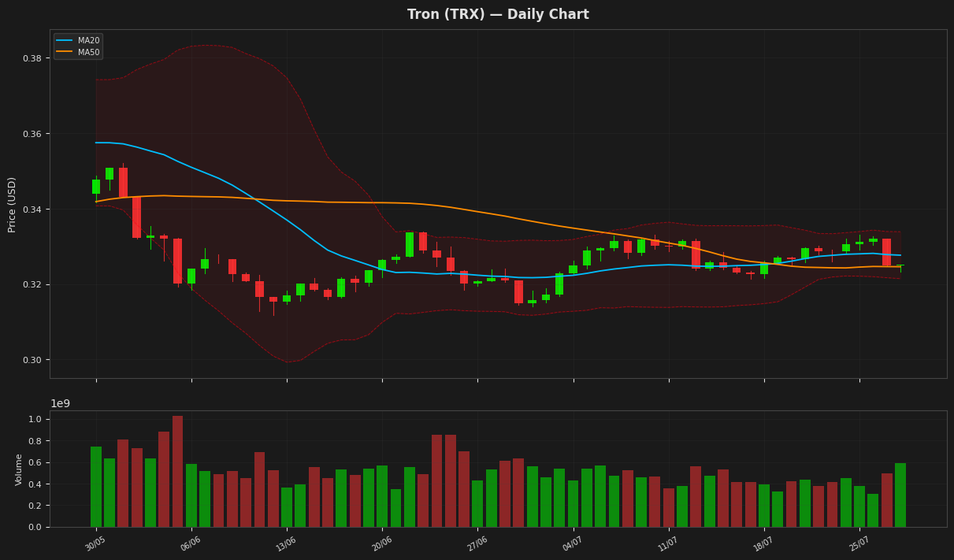Click the 0.2 volume axis tick label
The image size is (954, 560).
pos(36,506)
